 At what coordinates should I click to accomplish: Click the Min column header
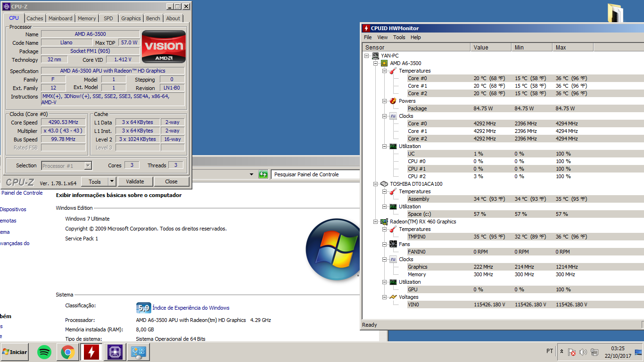click(x=532, y=47)
